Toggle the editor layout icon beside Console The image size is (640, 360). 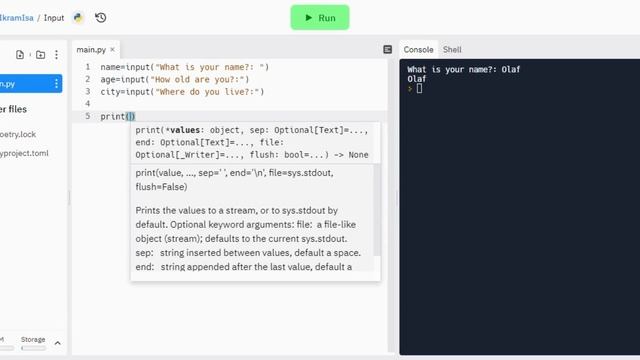click(387, 49)
